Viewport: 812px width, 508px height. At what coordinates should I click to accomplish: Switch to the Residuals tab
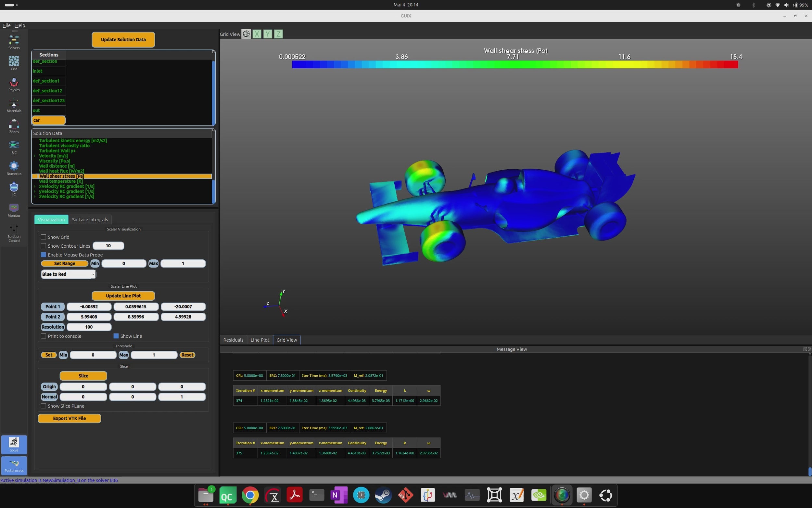pyautogui.click(x=233, y=340)
